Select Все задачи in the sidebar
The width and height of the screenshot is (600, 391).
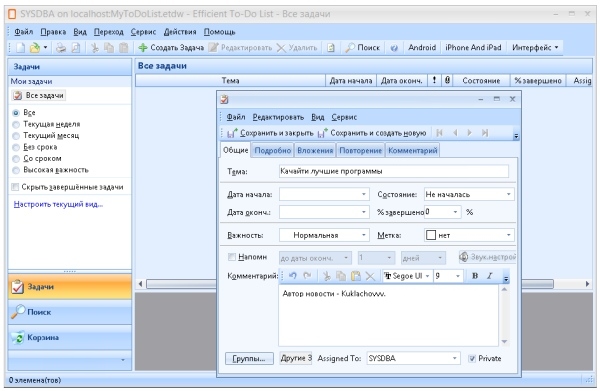point(39,96)
